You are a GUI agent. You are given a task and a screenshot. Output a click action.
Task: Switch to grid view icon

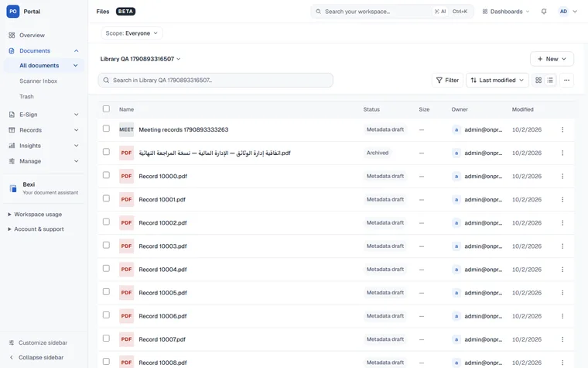(x=538, y=80)
